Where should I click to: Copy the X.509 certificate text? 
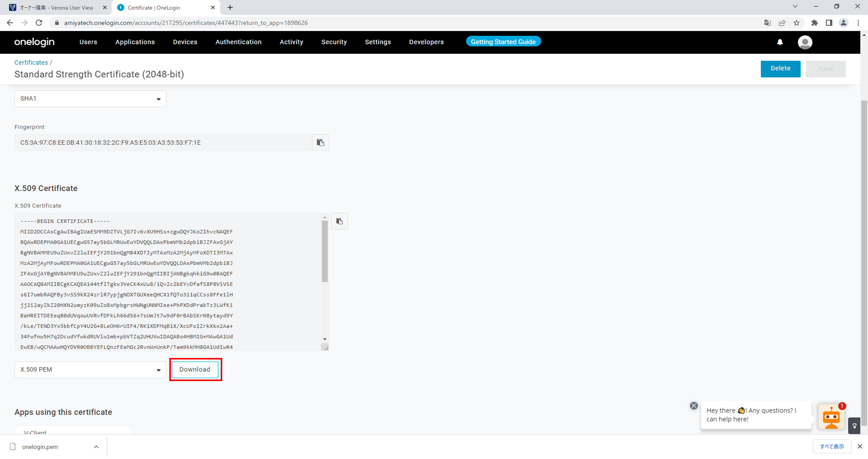(x=339, y=221)
